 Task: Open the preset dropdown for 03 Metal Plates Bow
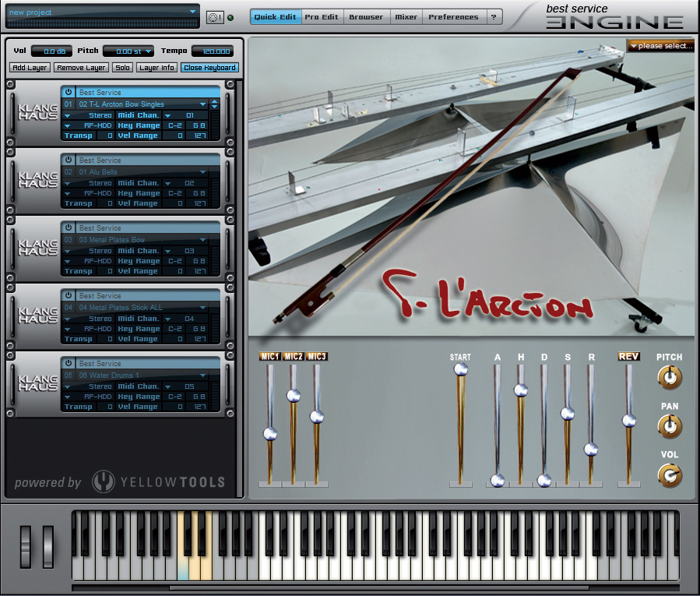click(x=203, y=240)
